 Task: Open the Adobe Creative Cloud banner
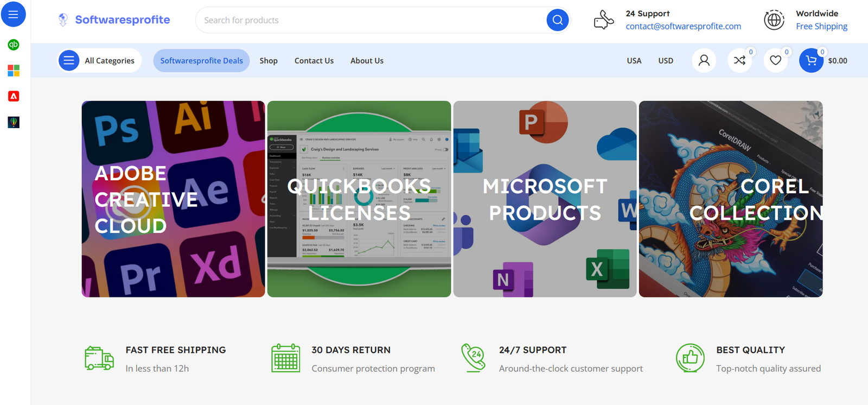click(x=174, y=199)
